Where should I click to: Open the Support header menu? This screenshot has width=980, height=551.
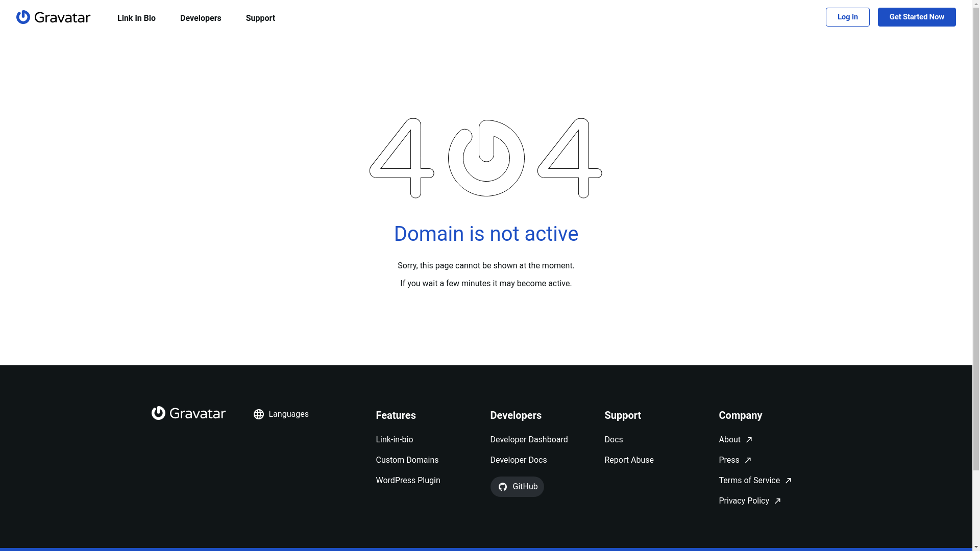coord(260,18)
